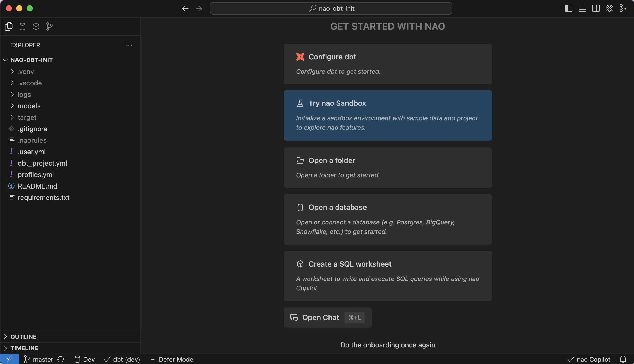Click the Dev database status bar item
The height and width of the screenshot is (364, 634).
tap(84, 359)
